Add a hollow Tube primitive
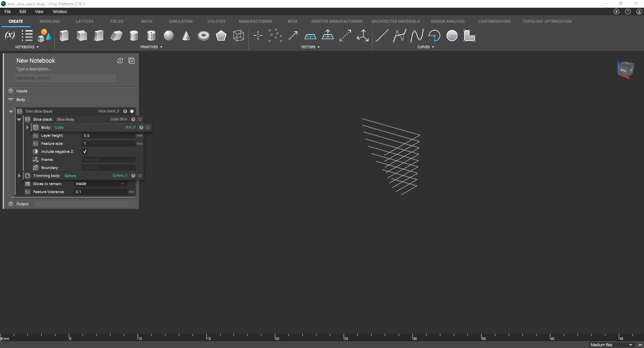The image size is (644, 348). pyautogui.click(x=151, y=36)
